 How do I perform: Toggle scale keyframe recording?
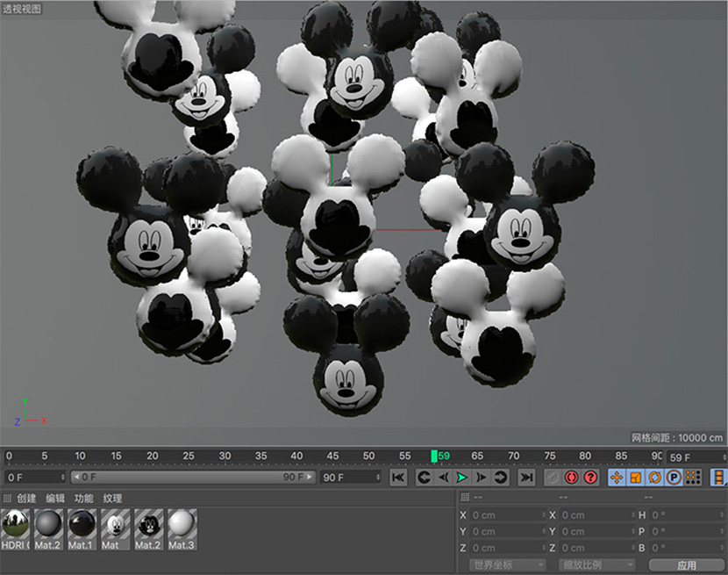pyautogui.click(x=636, y=478)
